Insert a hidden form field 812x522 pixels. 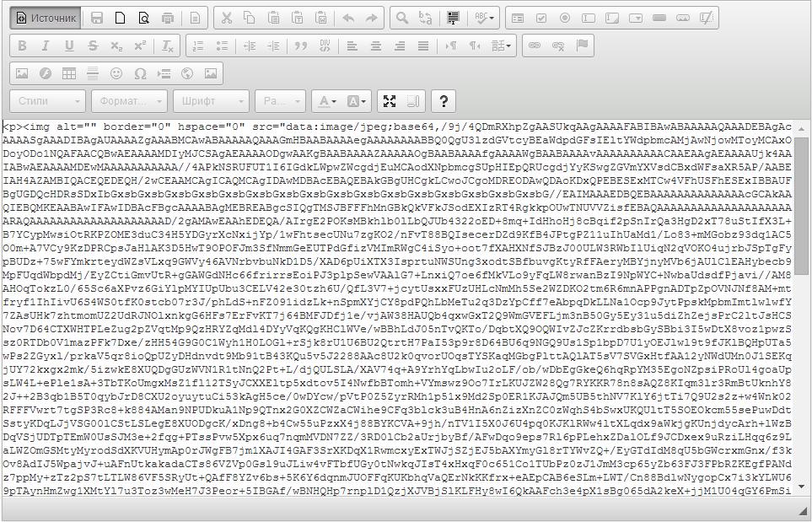707,18
